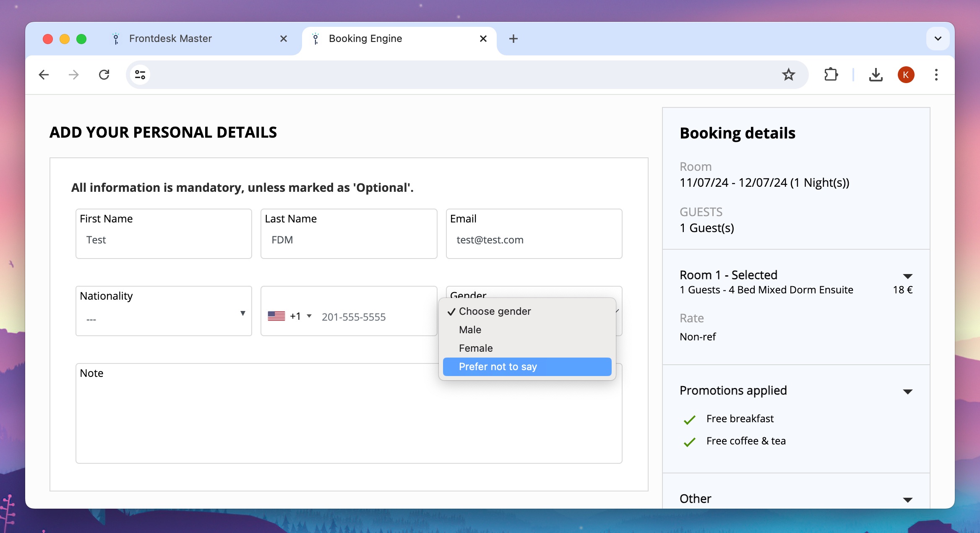Expand the 'Other' section dropdown
The width and height of the screenshot is (980, 533).
point(908,498)
